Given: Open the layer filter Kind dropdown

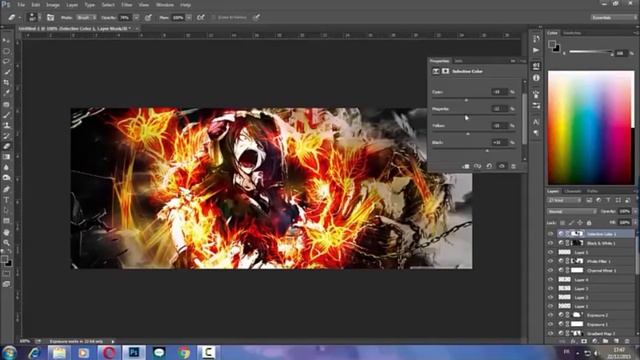Looking at the screenshot, I should (x=564, y=200).
